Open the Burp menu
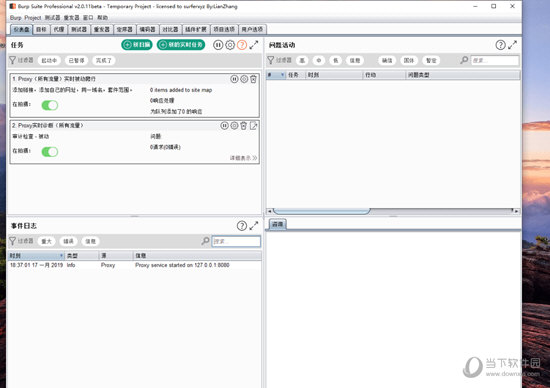This screenshot has height=388, width=550. click(x=15, y=18)
